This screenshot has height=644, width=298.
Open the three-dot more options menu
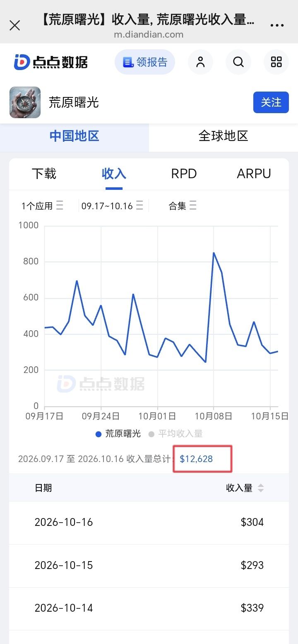pyautogui.click(x=277, y=26)
